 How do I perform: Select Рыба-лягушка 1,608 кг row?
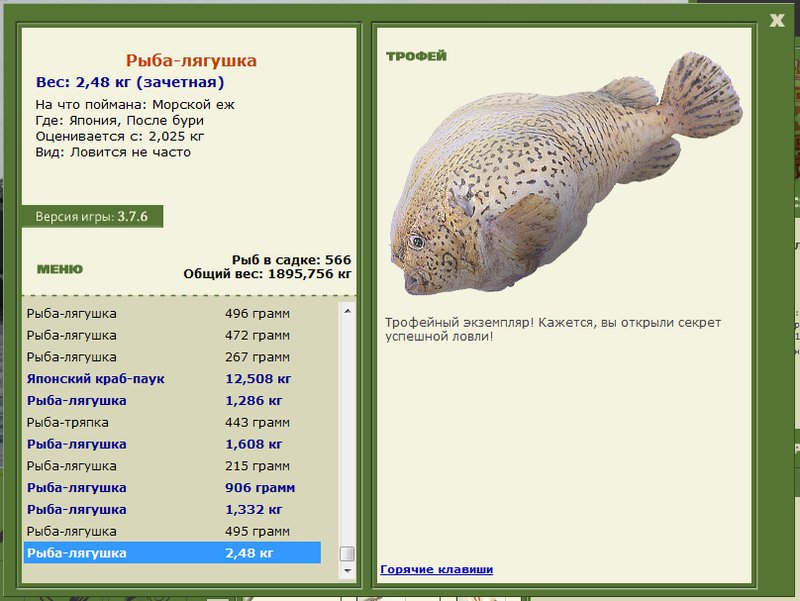click(x=172, y=444)
